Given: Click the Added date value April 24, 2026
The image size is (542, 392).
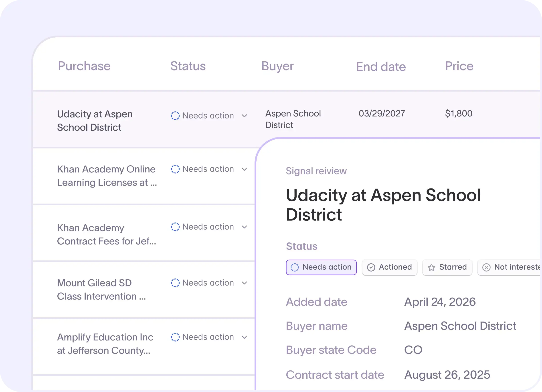Looking at the screenshot, I should point(440,302).
